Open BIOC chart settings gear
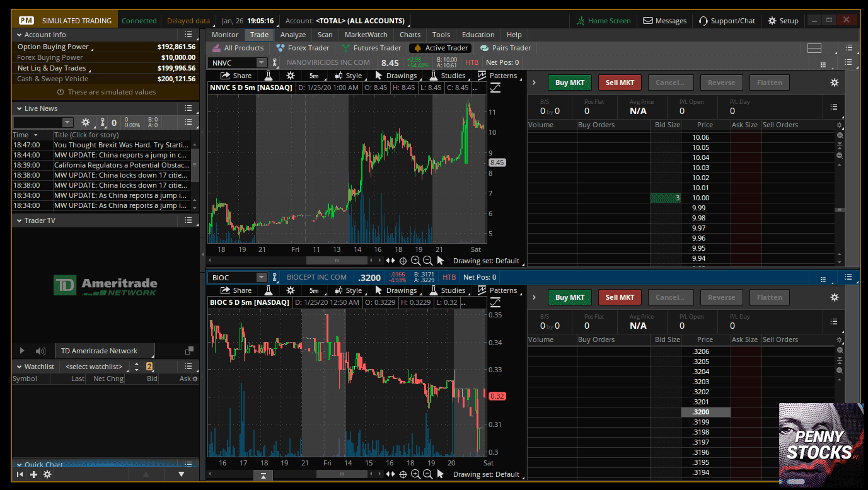868x490 pixels. pyautogui.click(x=291, y=290)
